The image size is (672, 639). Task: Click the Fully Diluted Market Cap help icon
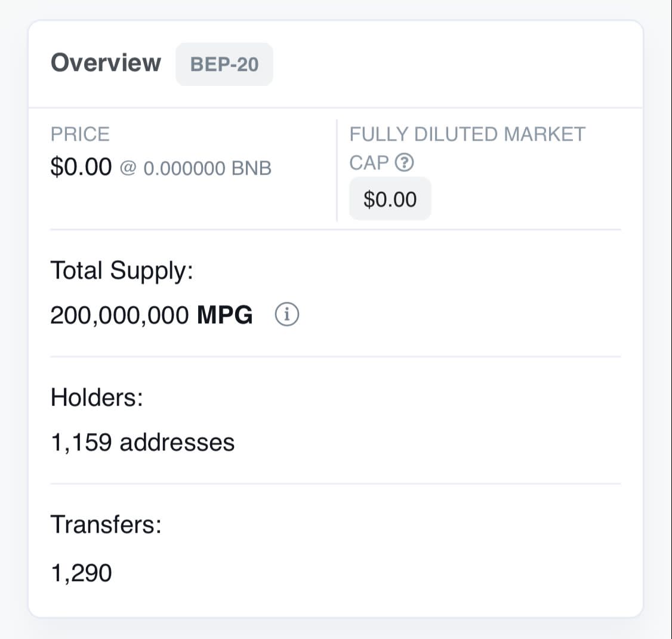click(404, 162)
